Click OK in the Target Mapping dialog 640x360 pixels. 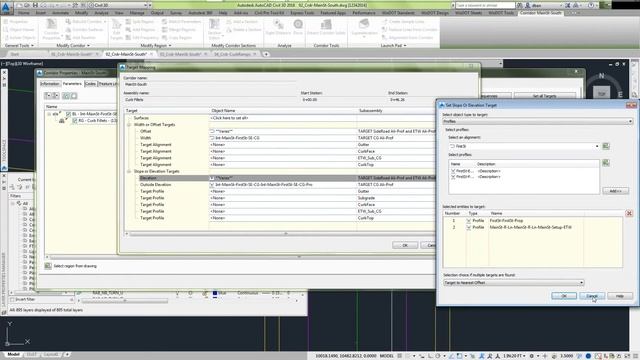click(405, 245)
